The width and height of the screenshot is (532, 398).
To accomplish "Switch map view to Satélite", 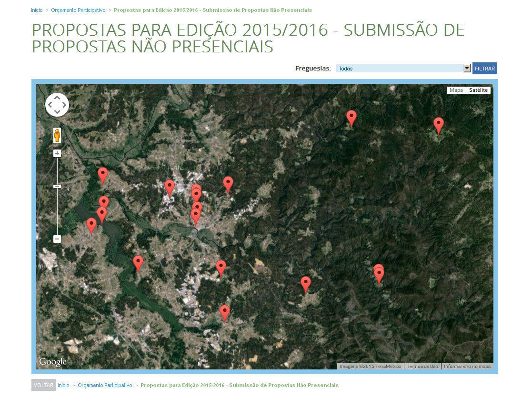I will coord(478,90).
